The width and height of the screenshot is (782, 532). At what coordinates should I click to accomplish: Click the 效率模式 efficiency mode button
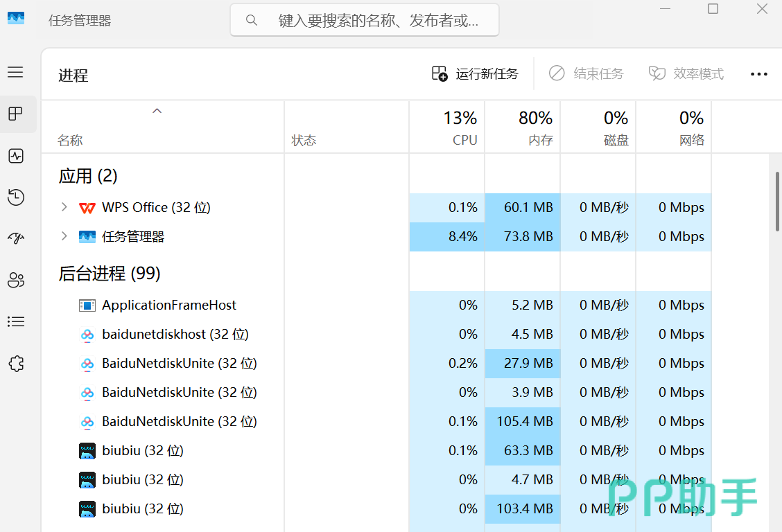[x=686, y=73]
